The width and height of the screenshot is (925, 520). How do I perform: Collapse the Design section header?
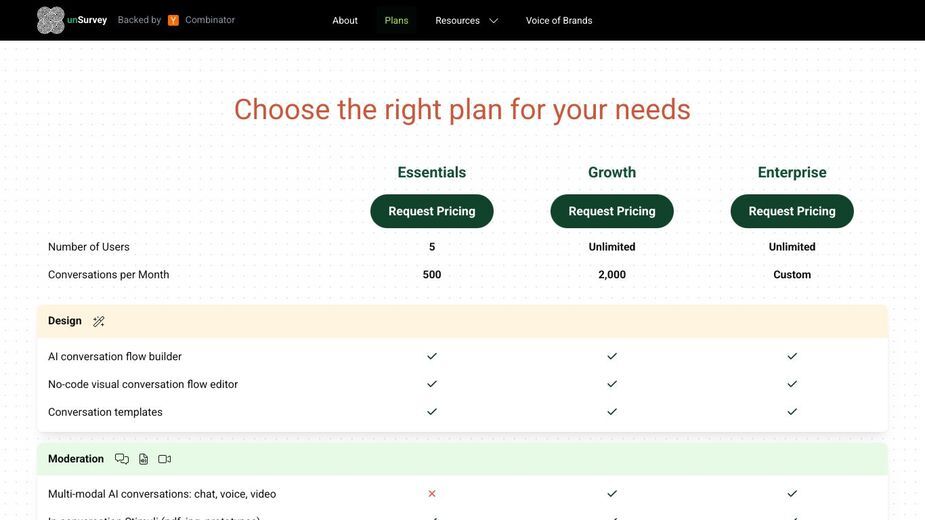tap(462, 321)
